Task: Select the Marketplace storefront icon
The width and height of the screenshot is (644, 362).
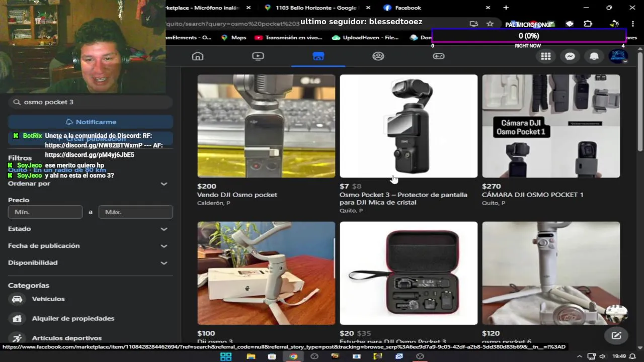Action: coord(318,56)
